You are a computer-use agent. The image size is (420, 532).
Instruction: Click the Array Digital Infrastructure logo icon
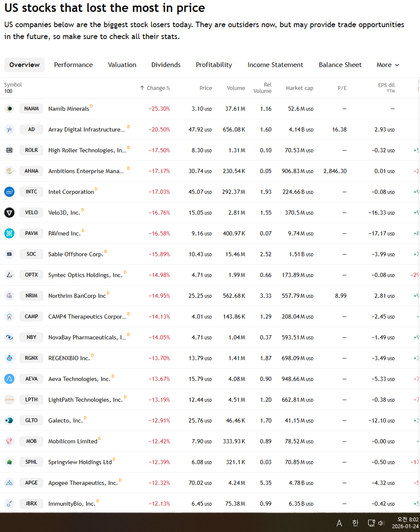(x=9, y=129)
